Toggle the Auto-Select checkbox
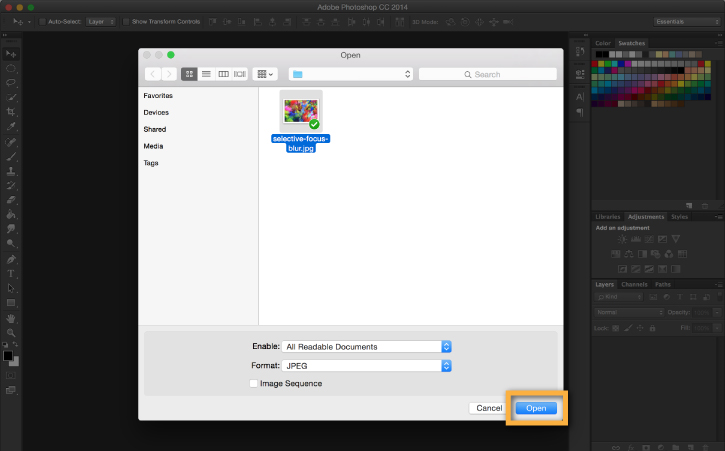 [42, 22]
